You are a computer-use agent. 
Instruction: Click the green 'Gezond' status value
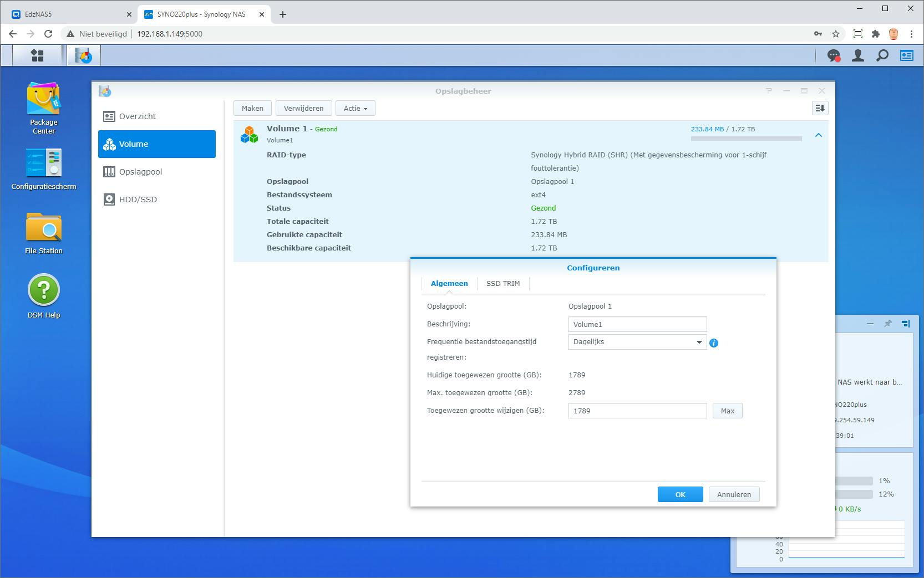tap(543, 208)
